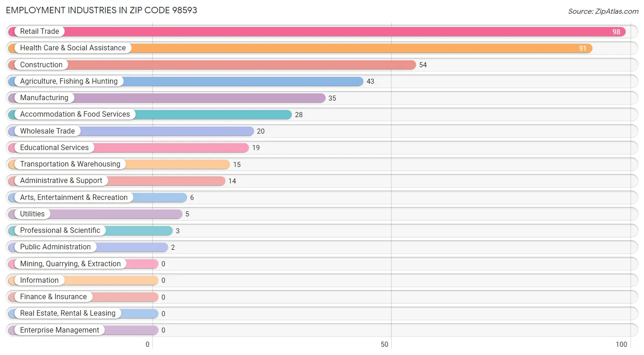Viewport: 644px width, 355px height.
Task: Click Finance & Insurance label
Action: click(53, 297)
